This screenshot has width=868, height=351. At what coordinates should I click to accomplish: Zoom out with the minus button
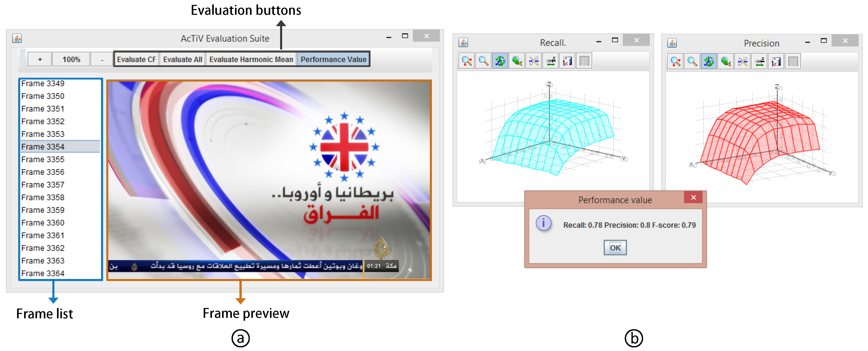[x=102, y=59]
